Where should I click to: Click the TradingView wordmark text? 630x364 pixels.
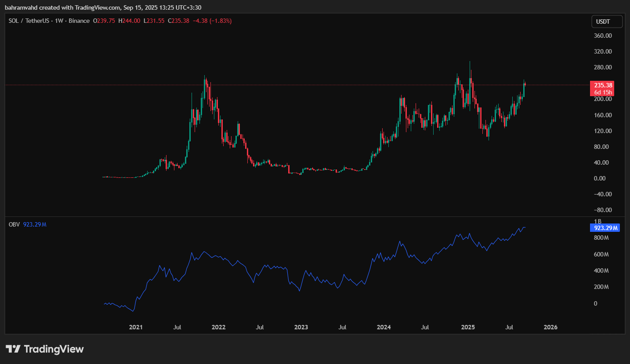pyautogui.click(x=54, y=349)
